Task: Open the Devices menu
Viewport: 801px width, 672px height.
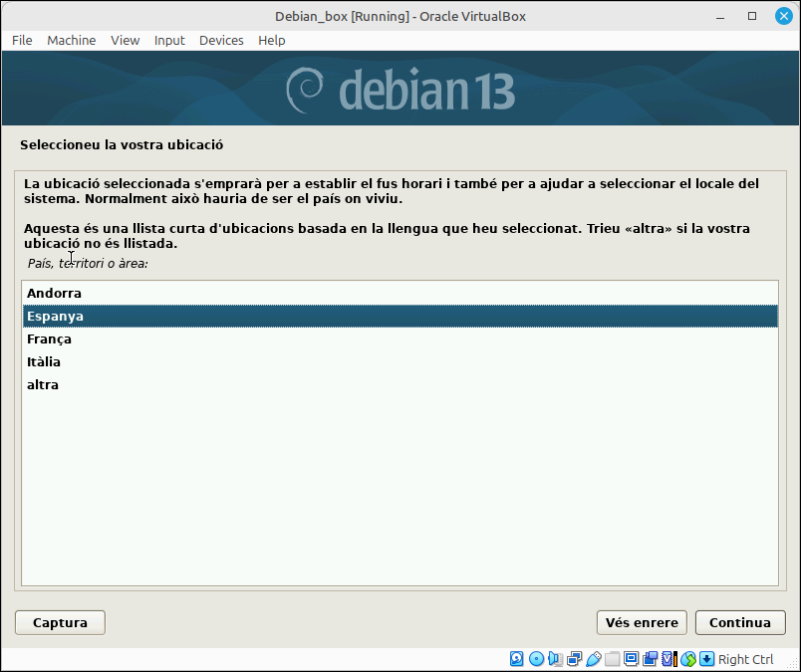Action: pos(221,41)
